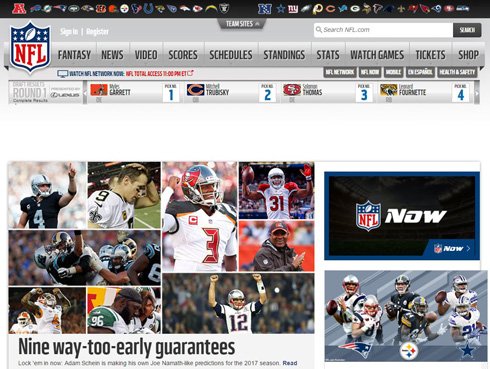Click the Search button
Viewport: 490px width, 369px height.
click(x=467, y=30)
